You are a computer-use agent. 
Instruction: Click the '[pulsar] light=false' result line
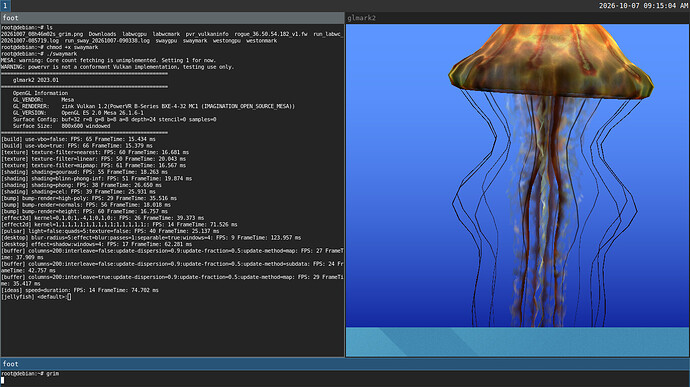click(110, 231)
